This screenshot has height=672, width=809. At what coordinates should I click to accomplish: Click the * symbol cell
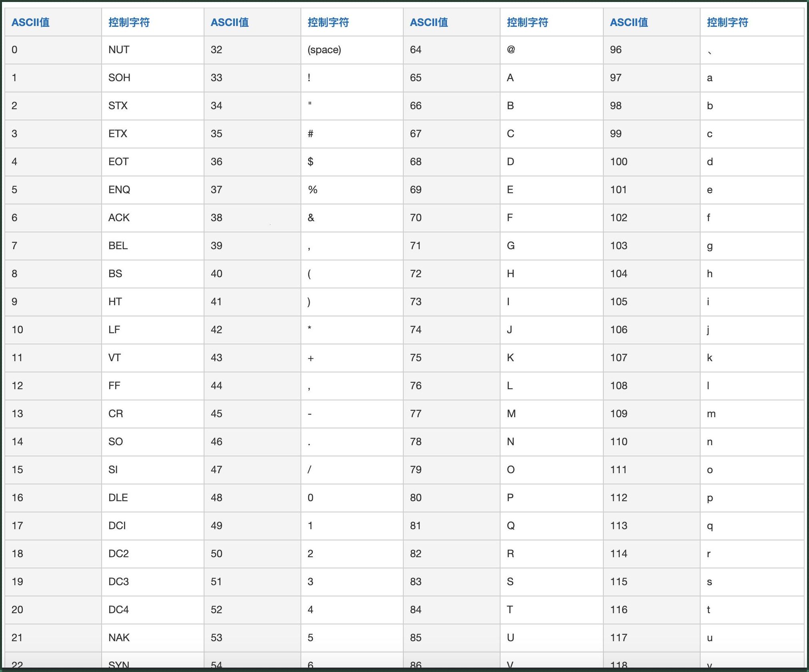(352, 330)
